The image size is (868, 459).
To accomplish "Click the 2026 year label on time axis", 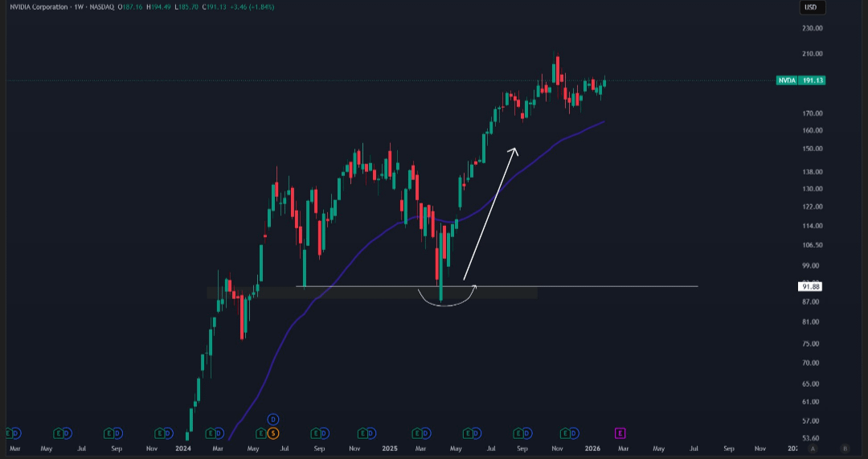I will (592, 449).
